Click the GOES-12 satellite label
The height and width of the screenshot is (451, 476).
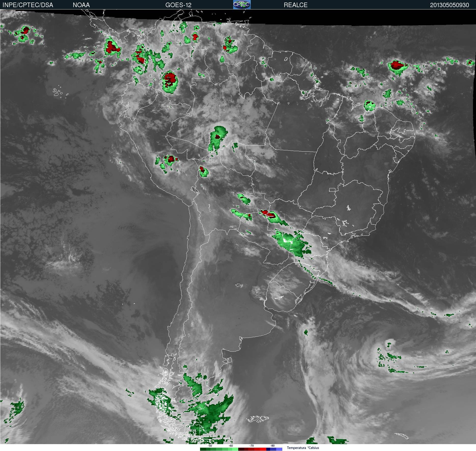pos(178,5)
